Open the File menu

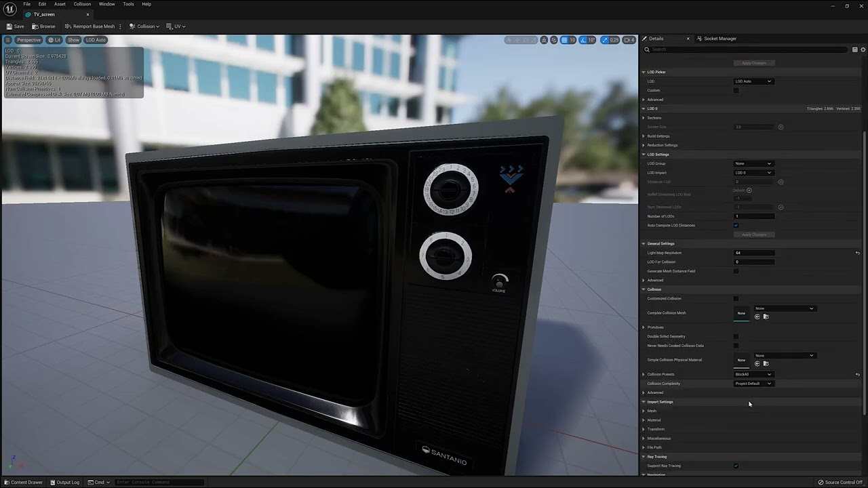pyautogui.click(x=27, y=4)
